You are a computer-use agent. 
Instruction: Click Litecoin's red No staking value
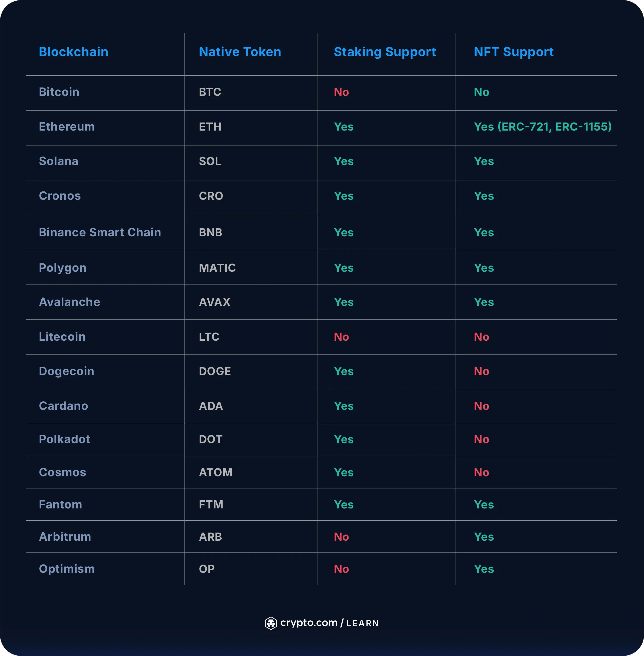pos(341,337)
